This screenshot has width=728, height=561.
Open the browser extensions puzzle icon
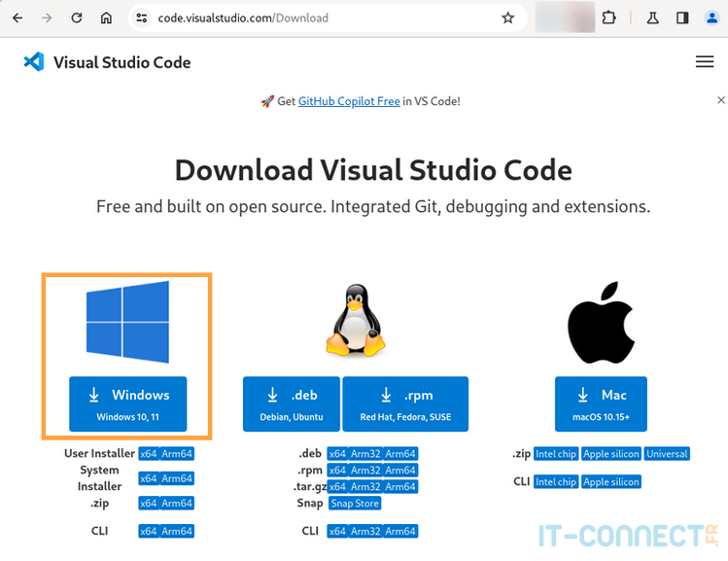[609, 18]
